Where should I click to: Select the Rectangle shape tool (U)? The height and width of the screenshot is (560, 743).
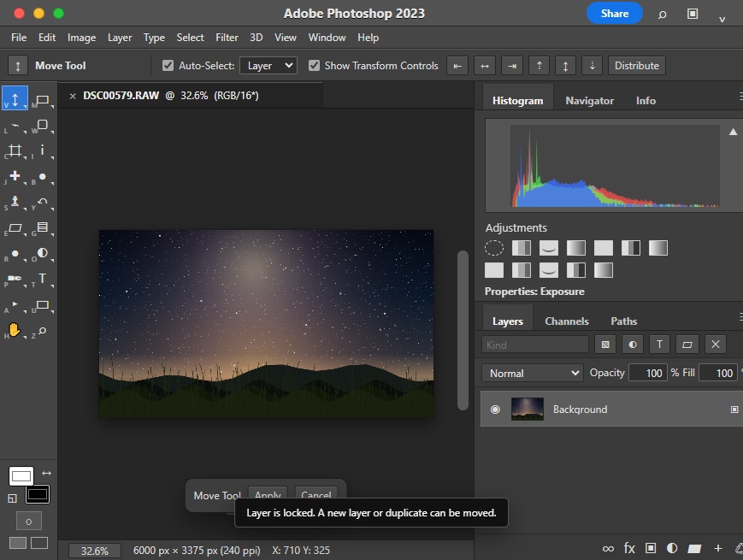[x=42, y=304]
